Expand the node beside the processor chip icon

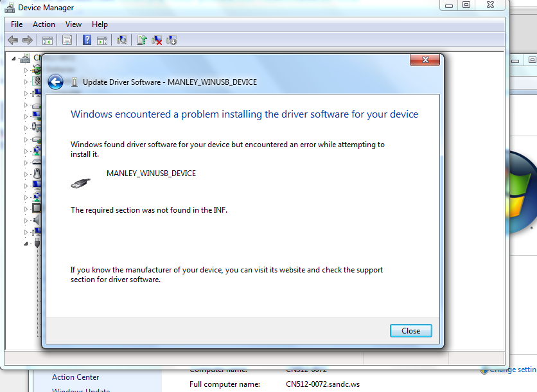coord(26,209)
